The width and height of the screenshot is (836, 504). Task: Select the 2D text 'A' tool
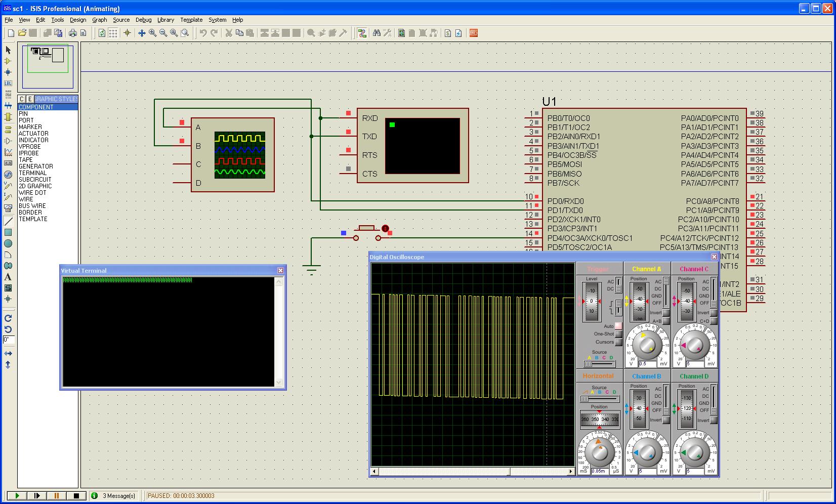[8, 277]
